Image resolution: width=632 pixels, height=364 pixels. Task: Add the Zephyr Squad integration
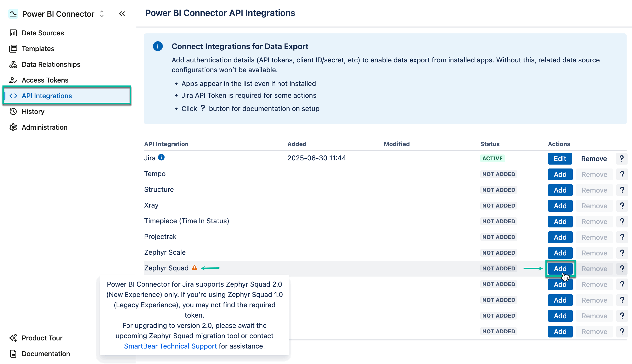[560, 268]
